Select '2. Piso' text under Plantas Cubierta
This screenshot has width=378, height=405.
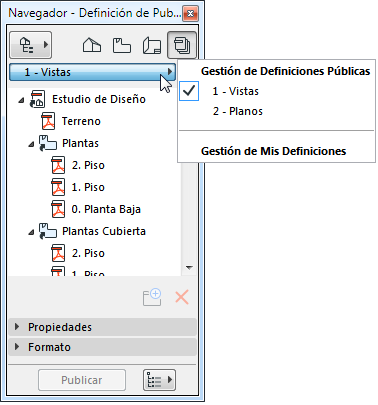point(88,253)
